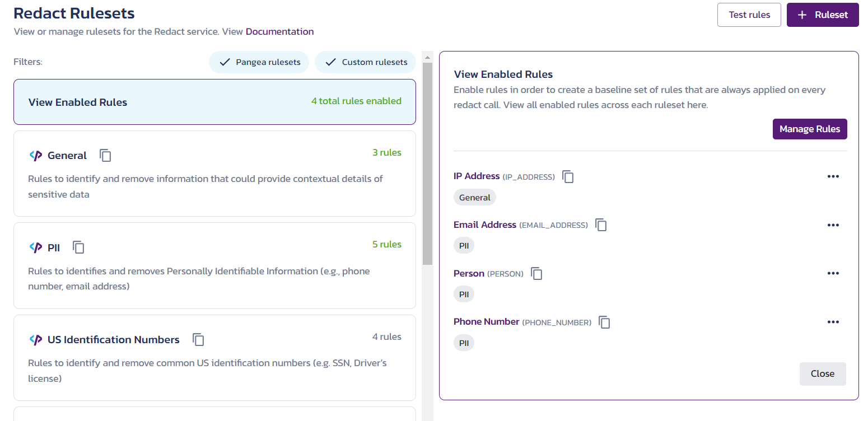Click the copy icon beside the PII ruleset
The width and height of the screenshot is (868, 421).
pyautogui.click(x=78, y=247)
